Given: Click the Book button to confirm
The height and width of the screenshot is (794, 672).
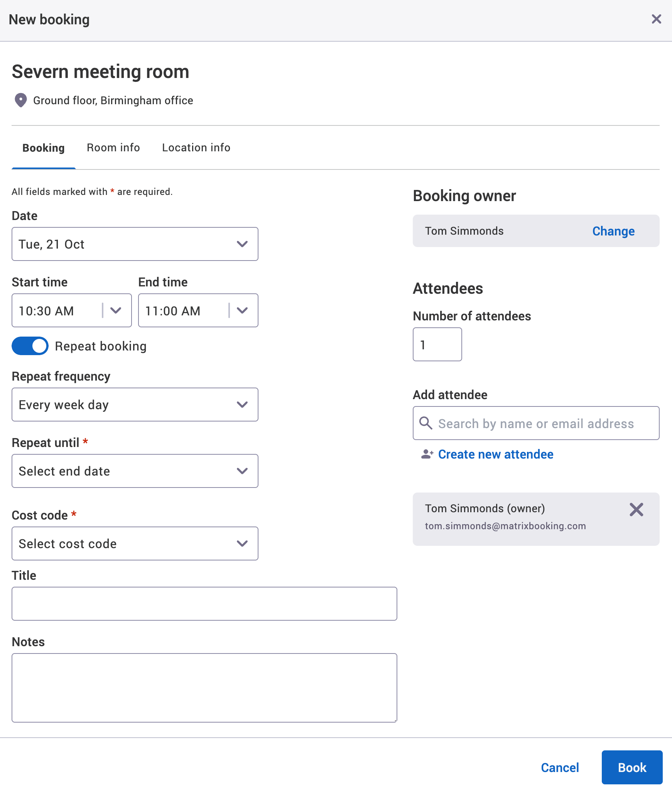Looking at the screenshot, I should 632,767.
